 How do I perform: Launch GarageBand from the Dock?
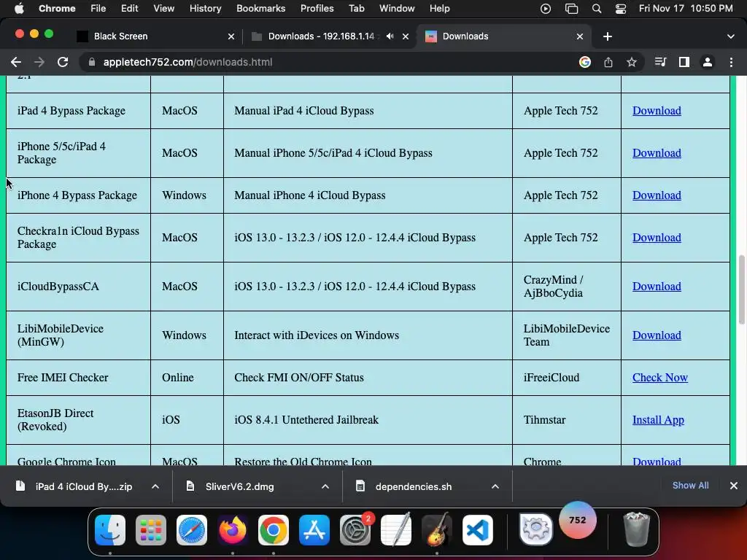(x=437, y=530)
